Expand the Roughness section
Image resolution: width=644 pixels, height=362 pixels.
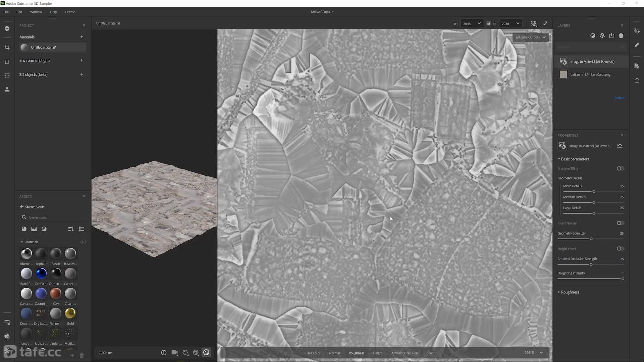click(568, 292)
